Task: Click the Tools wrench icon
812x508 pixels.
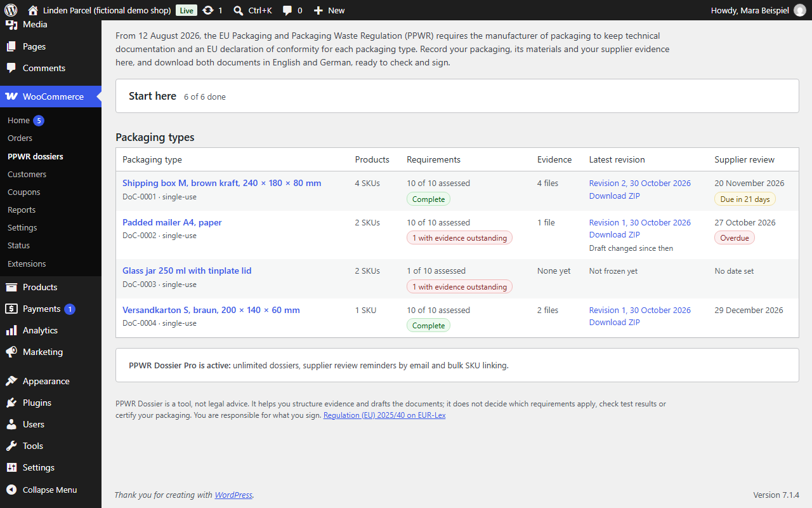Action: (x=11, y=446)
